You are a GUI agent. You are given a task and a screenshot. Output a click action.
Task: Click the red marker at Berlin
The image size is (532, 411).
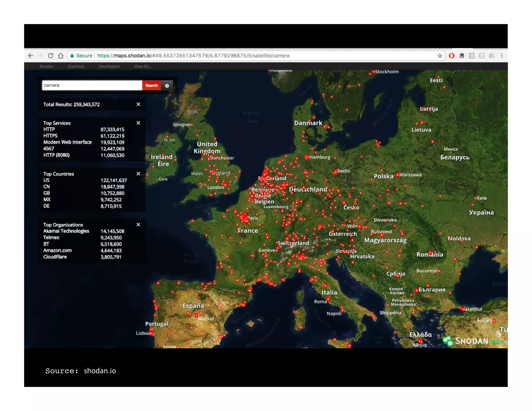[335, 171]
